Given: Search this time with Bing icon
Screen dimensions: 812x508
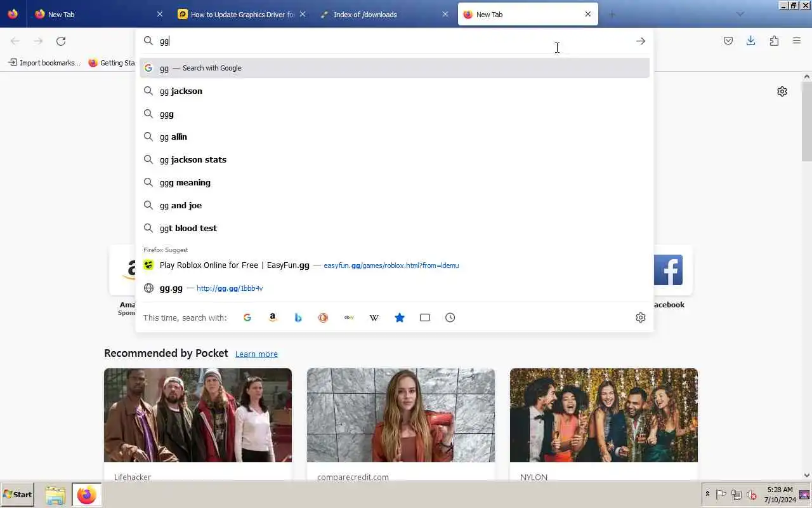Looking at the screenshot, I should 298,317.
